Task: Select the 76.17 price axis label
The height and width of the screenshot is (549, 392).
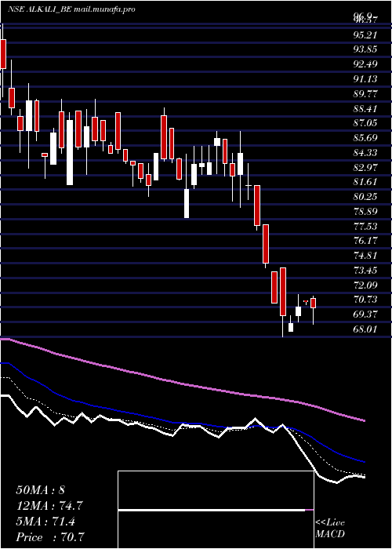Action: 365,241
